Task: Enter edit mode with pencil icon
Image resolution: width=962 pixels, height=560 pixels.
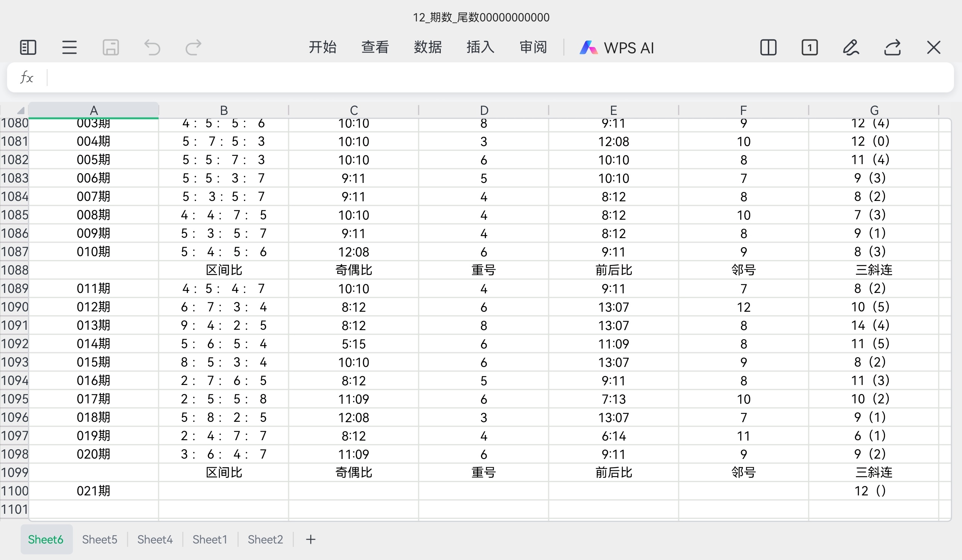Action: [851, 48]
